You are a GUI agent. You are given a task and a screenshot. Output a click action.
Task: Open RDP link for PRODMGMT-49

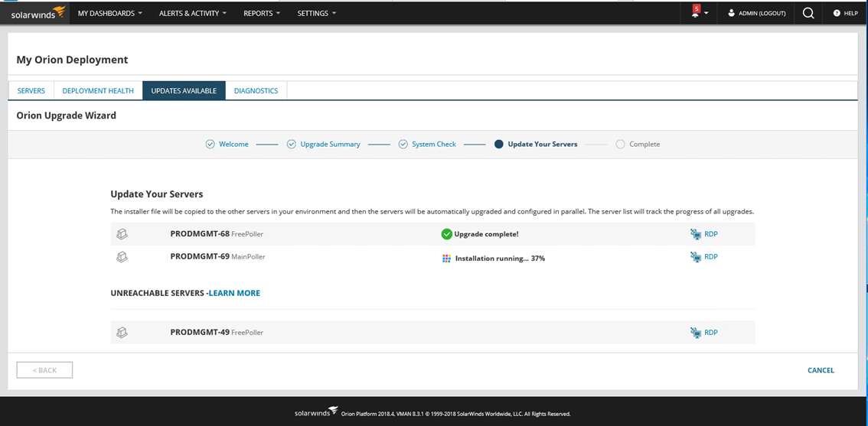coord(711,333)
